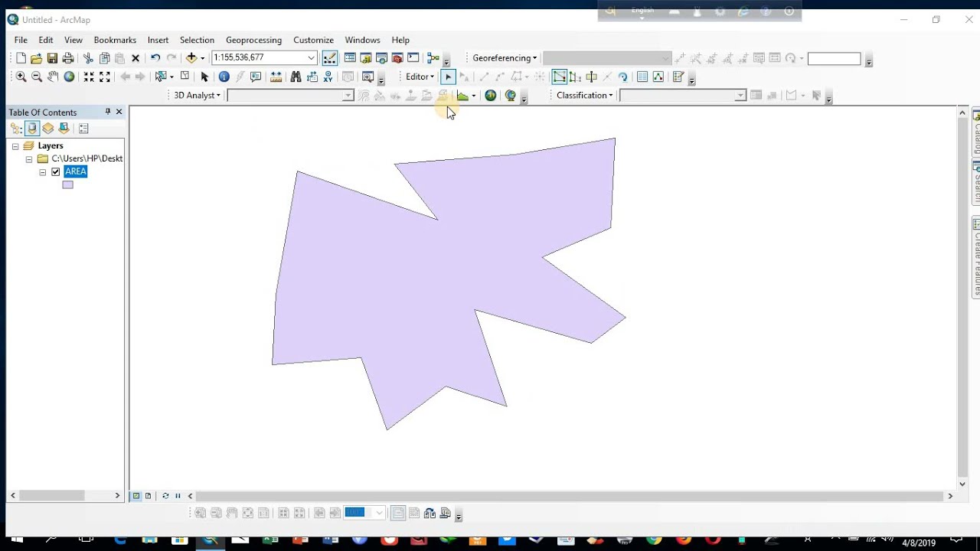This screenshot has height=551, width=980.
Task: Click the Print icon
Action: [68, 58]
